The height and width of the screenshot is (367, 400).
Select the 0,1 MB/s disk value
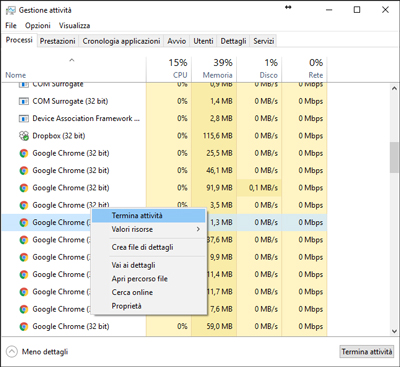pos(263,188)
